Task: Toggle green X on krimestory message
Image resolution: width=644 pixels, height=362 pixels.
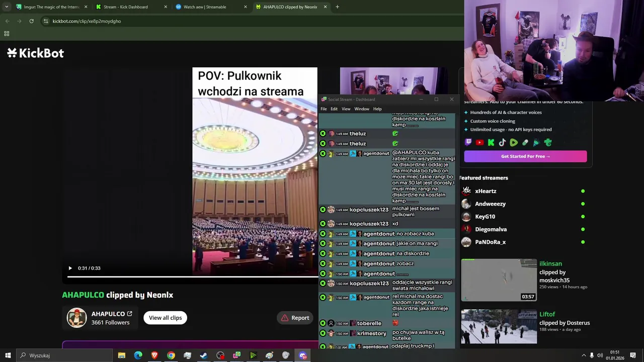Action: coord(323,333)
